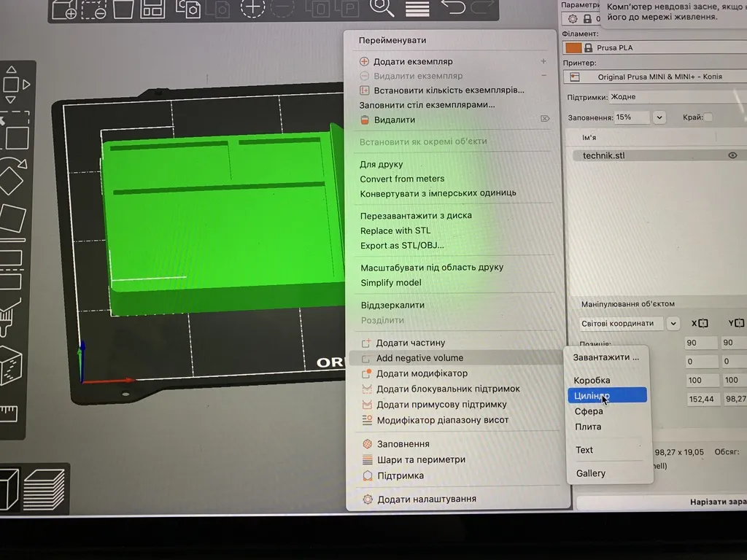Click the Add instance plus-circle icon
This screenshot has width=747, height=560.
pos(252,8)
